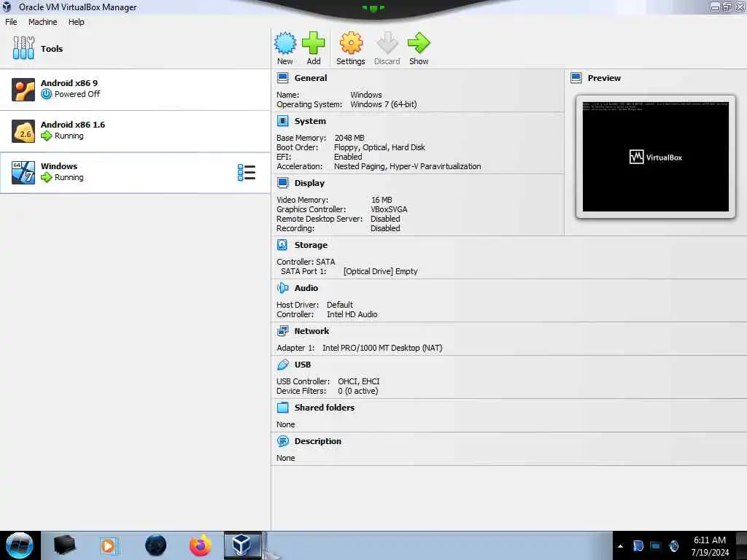Image resolution: width=747 pixels, height=560 pixels.
Task: Open the Audio settings heading link
Action: tap(306, 287)
